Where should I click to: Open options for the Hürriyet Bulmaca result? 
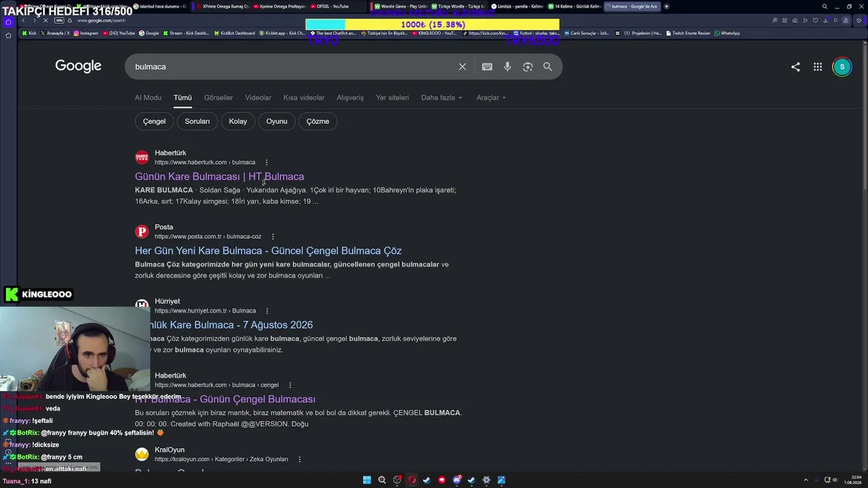click(x=267, y=311)
